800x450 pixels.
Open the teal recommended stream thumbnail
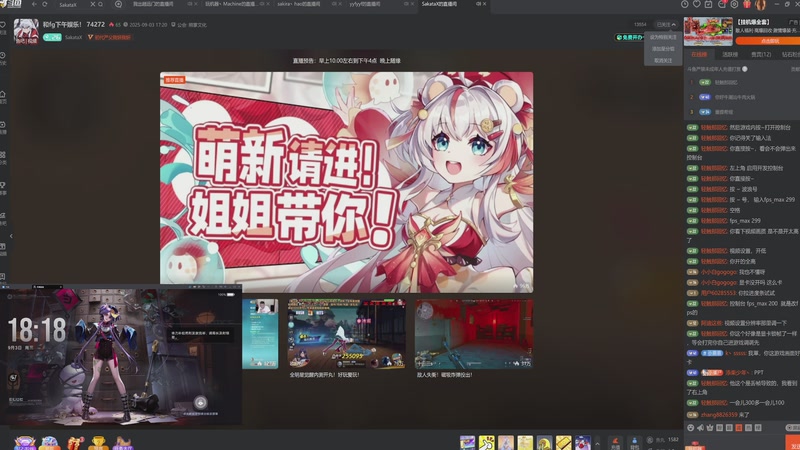tap(260, 334)
